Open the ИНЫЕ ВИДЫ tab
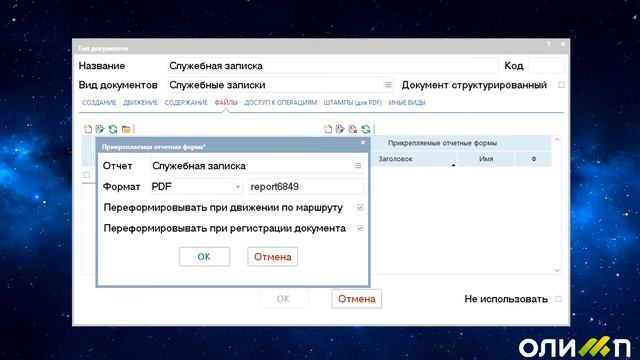Image resolution: width=640 pixels, height=360 pixels. tap(407, 103)
